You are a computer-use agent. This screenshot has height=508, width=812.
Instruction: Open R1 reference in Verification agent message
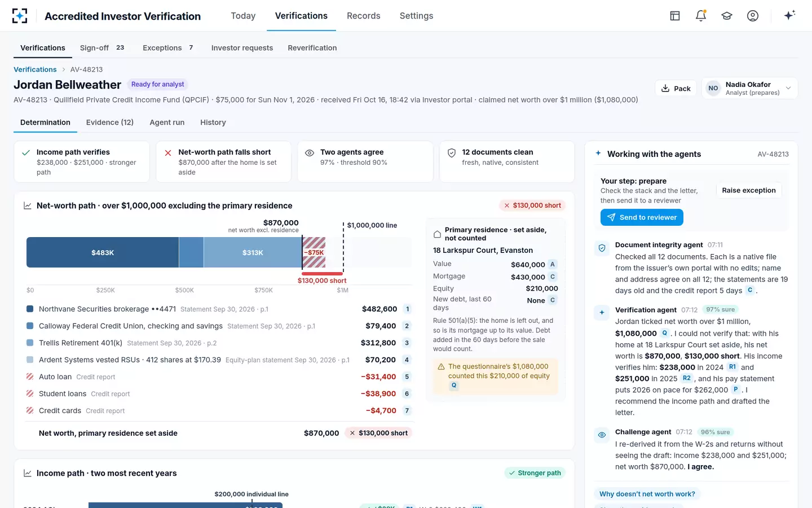coord(732,367)
